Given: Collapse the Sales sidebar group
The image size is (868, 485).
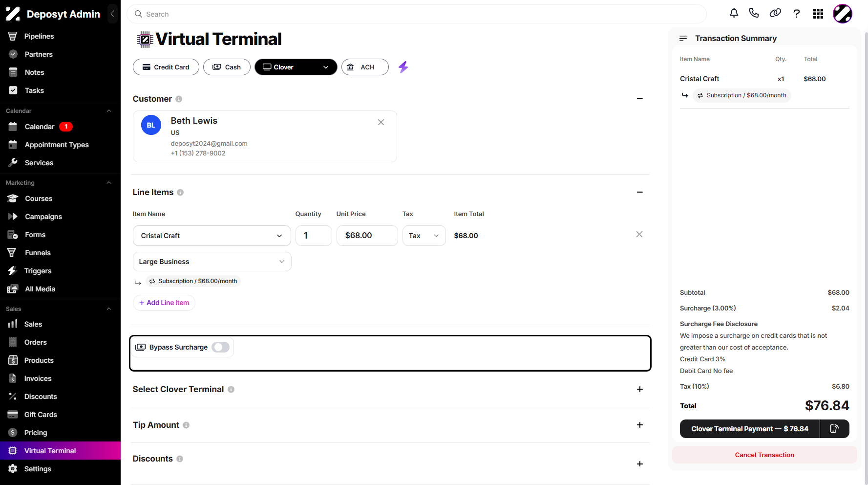Looking at the screenshot, I should pos(109,309).
